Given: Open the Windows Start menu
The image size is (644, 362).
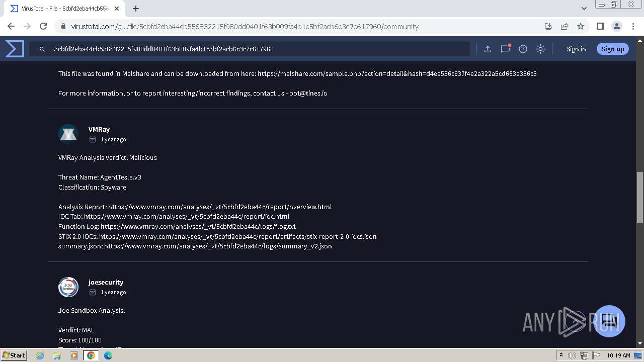Looking at the screenshot, I should coord(14,355).
